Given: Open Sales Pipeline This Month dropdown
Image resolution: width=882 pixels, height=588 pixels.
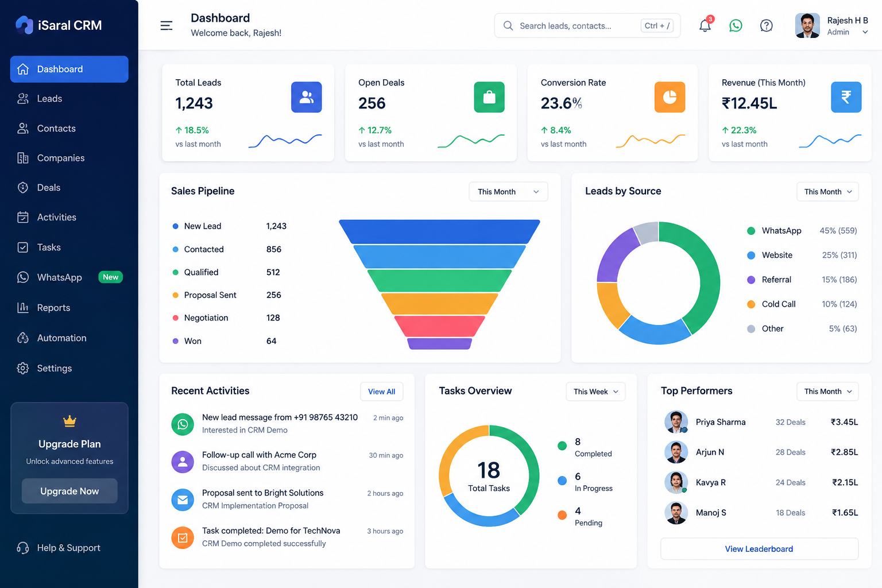Looking at the screenshot, I should click(508, 192).
